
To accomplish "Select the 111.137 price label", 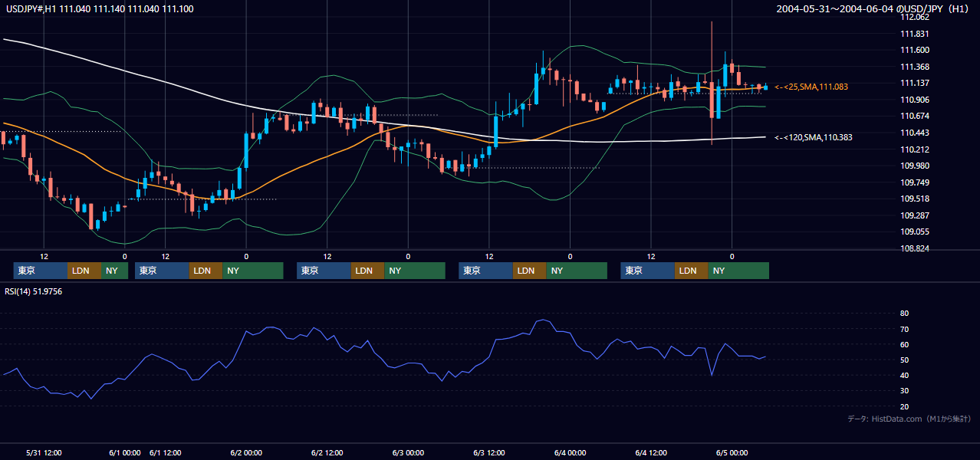I will [x=915, y=83].
